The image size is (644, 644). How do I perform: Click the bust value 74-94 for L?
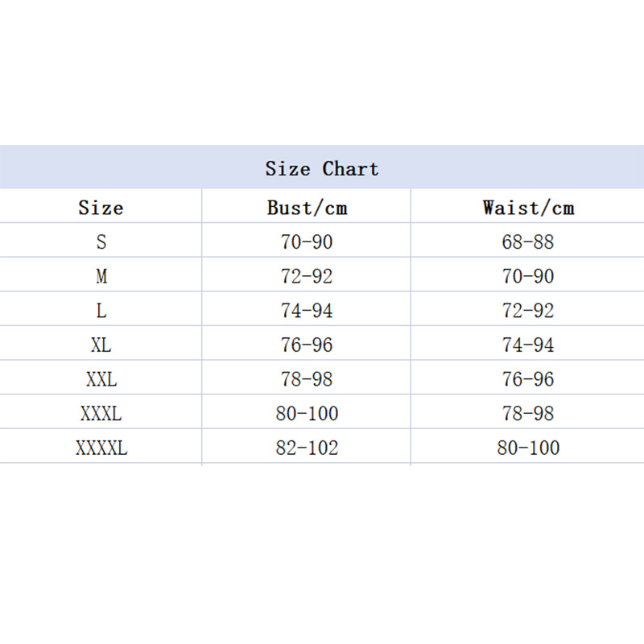(x=307, y=311)
